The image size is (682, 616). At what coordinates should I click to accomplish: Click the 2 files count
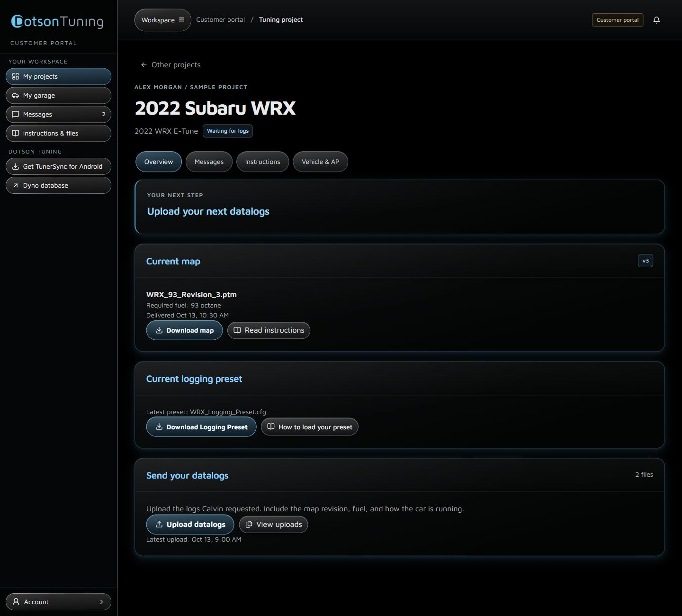click(644, 474)
